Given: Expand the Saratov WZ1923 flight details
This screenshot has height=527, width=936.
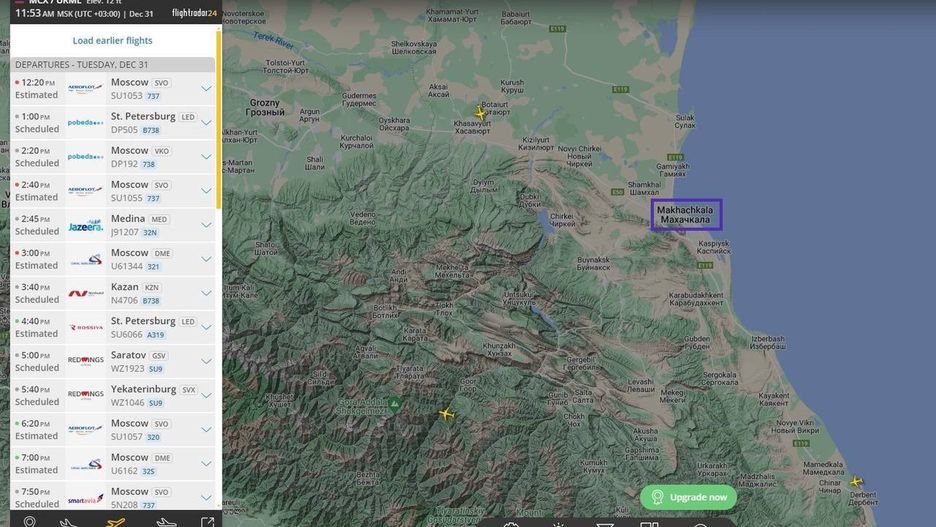Looking at the screenshot, I should (206, 361).
